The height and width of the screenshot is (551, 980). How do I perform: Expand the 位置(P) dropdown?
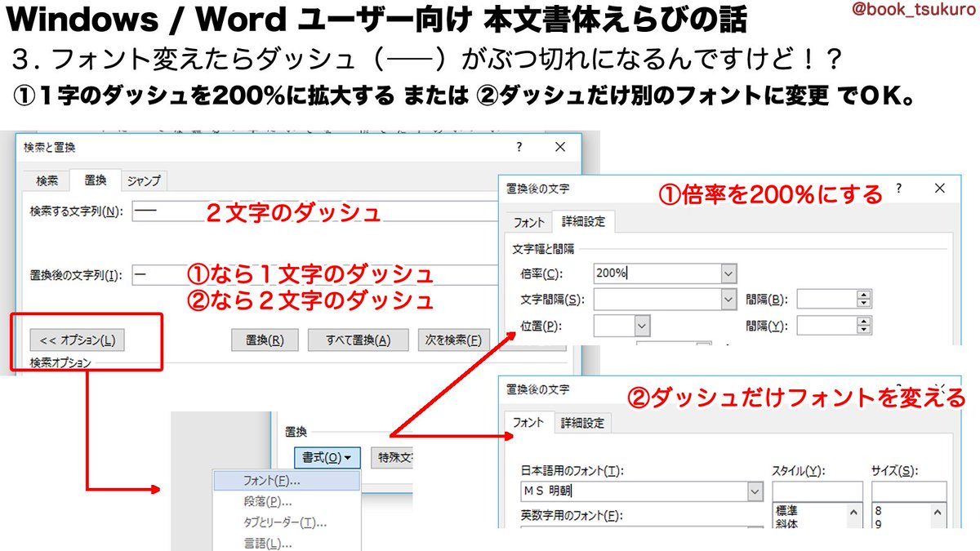click(642, 326)
